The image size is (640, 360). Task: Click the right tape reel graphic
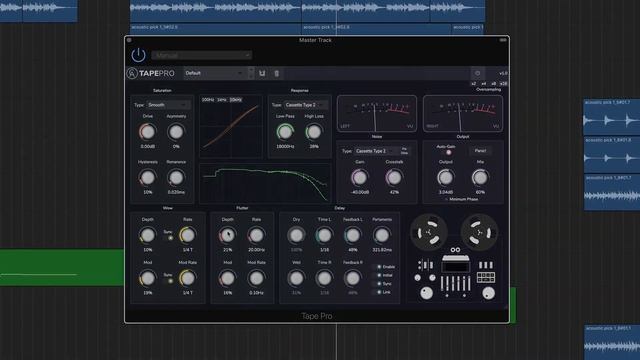(480, 233)
